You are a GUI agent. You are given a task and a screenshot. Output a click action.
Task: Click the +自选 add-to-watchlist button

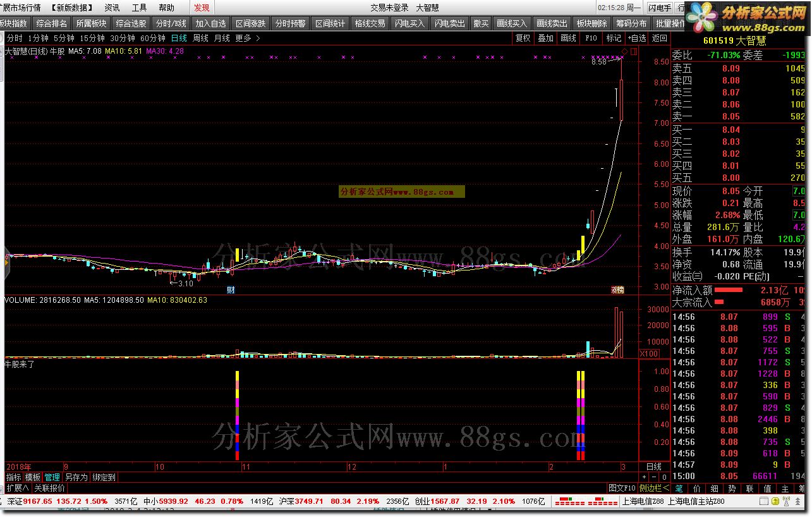tap(636, 38)
